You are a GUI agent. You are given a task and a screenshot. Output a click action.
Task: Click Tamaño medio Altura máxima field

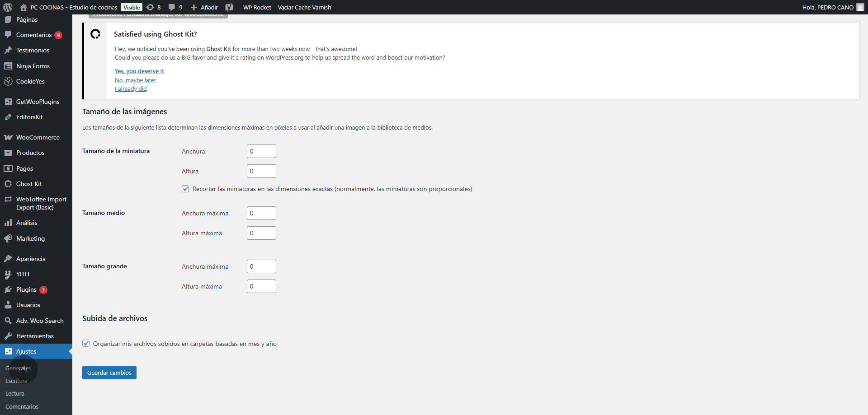(261, 233)
